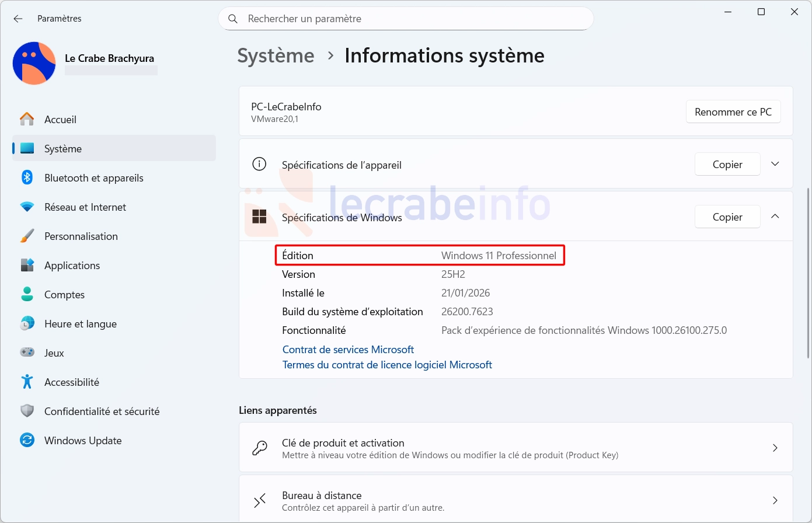Click the Jeux gamepad icon
This screenshot has height=523, width=812.
click(27, 353)
